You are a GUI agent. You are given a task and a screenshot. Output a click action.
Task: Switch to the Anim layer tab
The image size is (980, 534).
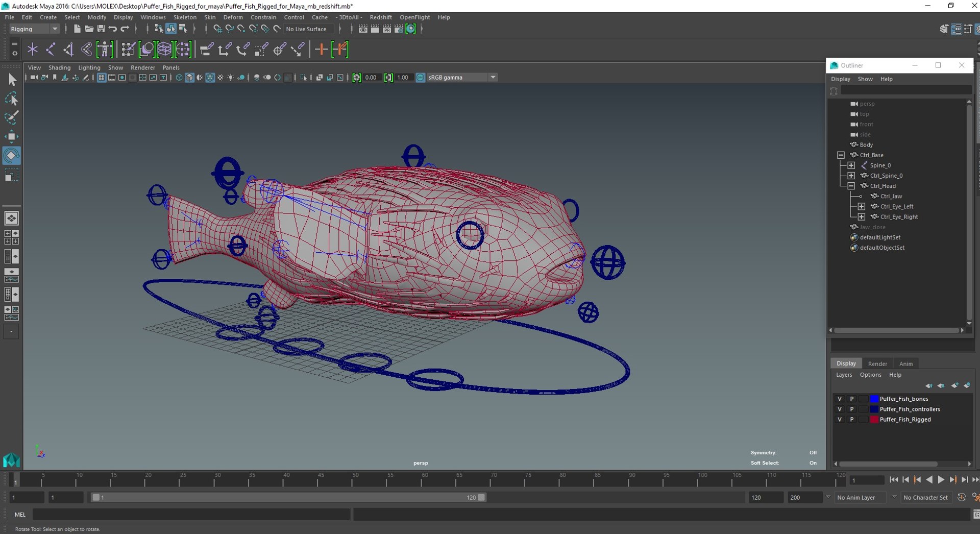coord(906,363)
